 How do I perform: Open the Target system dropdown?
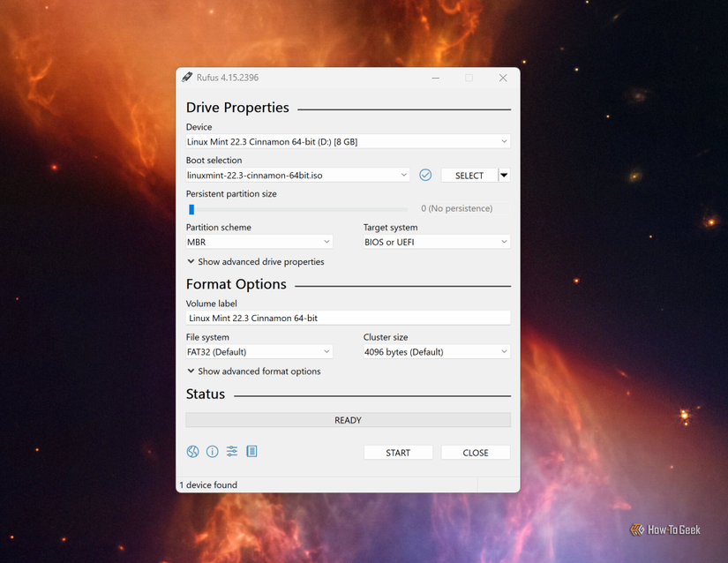click(x=437, y=242)
